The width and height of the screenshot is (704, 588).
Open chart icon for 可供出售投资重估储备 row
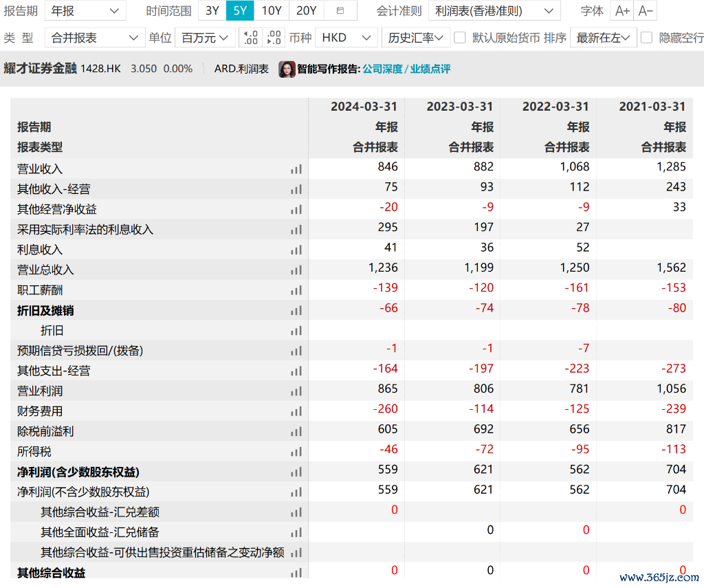pos(296,553)
